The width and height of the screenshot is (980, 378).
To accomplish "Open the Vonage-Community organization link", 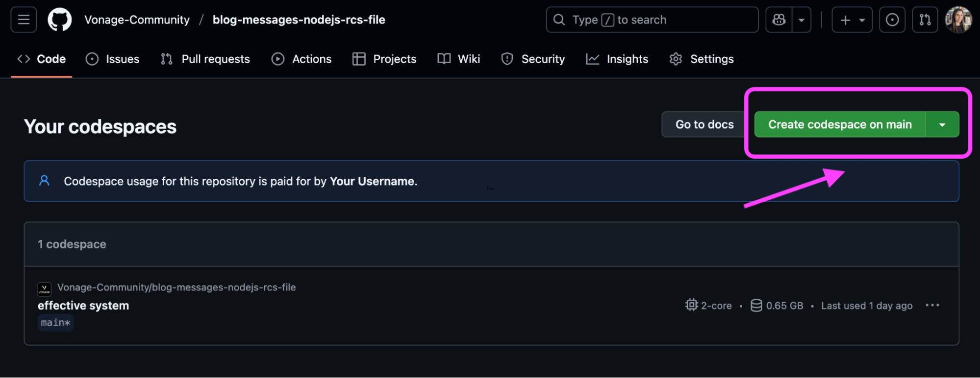I will pos(137,20).
